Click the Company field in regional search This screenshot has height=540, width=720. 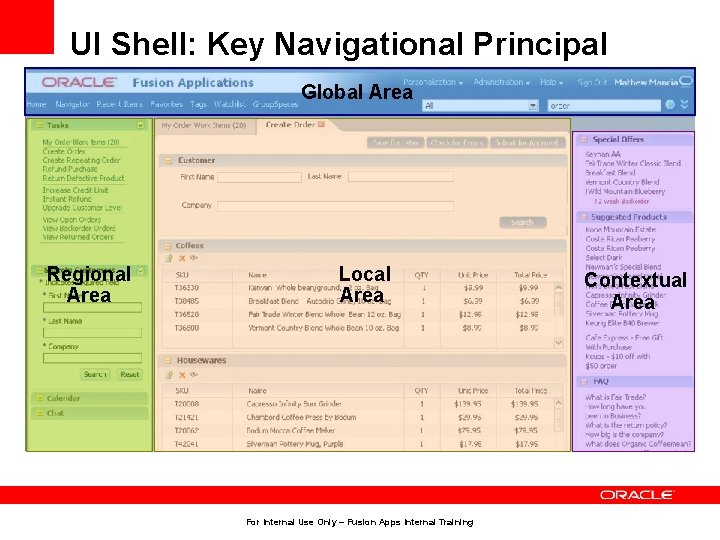pos(92,358)
